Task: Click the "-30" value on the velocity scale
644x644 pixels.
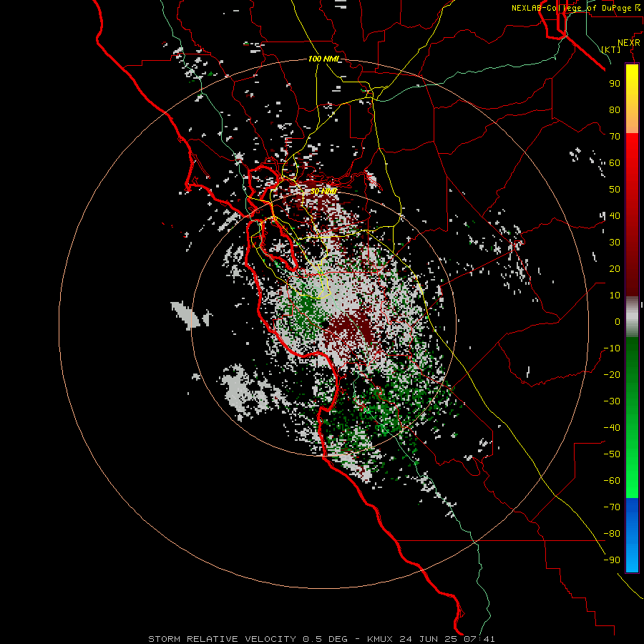Action: (x=612, y=401)
